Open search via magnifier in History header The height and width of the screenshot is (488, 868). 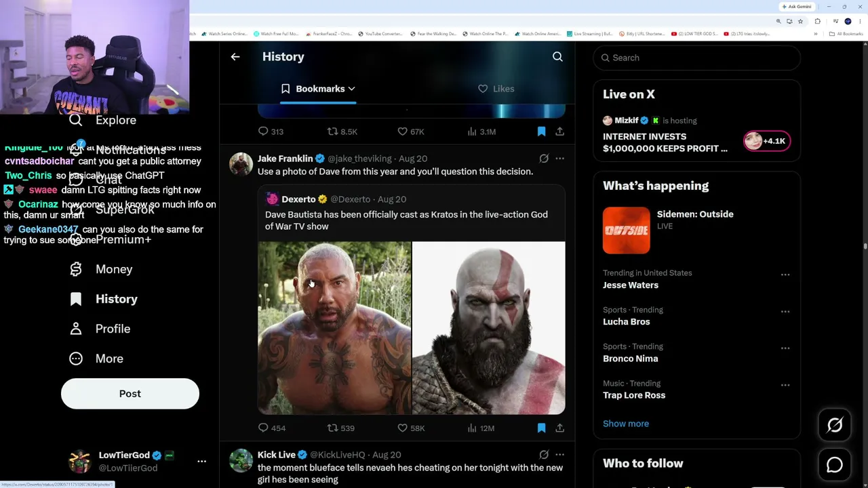(557, 57)
